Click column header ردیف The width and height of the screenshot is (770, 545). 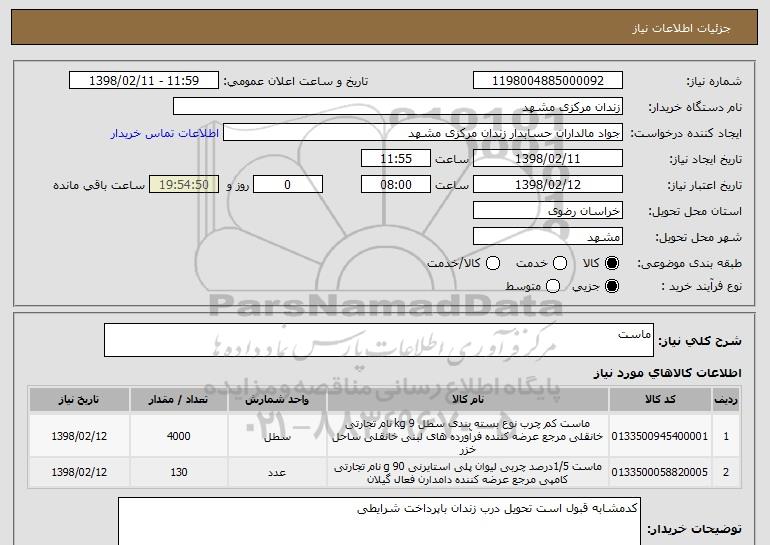(x=726, y=400)
